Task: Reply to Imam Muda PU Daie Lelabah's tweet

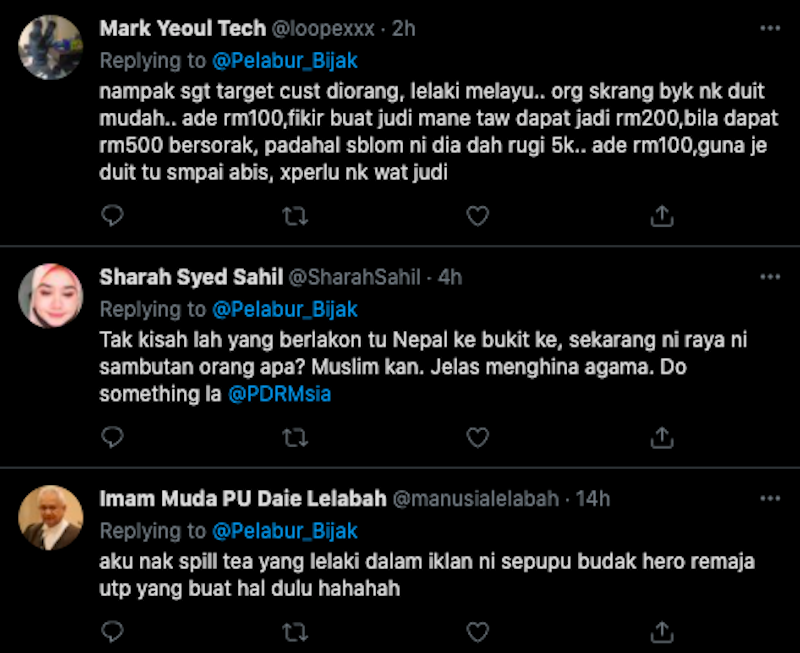Action: (x=112, y=631)
